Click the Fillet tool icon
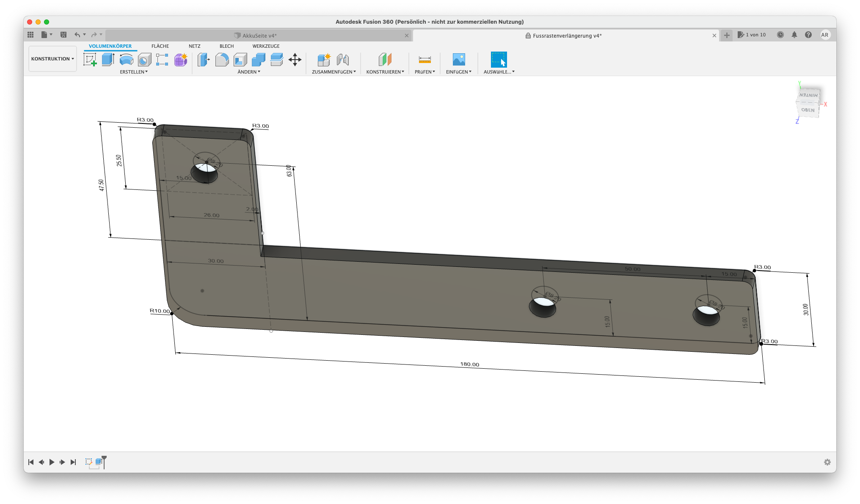Image resolution: width=860 pixels, height=504 pixels. (222, 60)
